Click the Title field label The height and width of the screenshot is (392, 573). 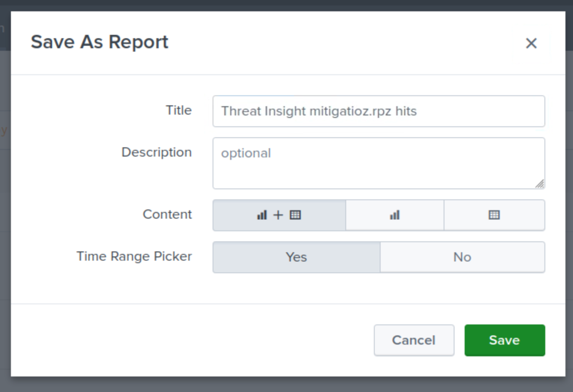pos(179,110)
